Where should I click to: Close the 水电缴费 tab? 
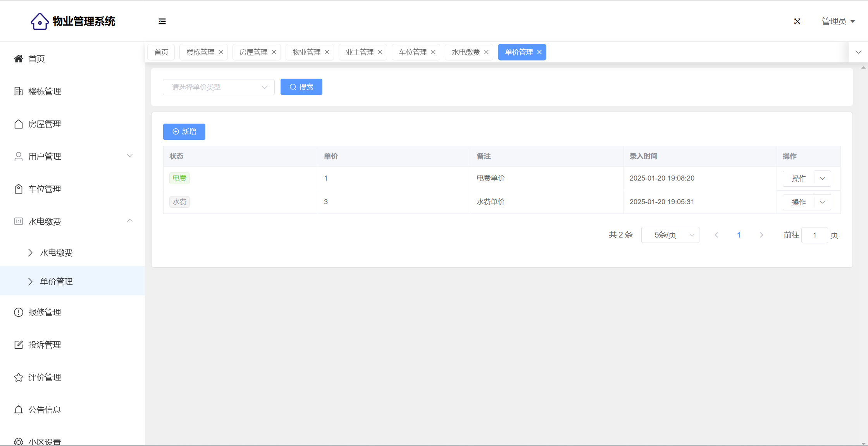coord(486,52)
